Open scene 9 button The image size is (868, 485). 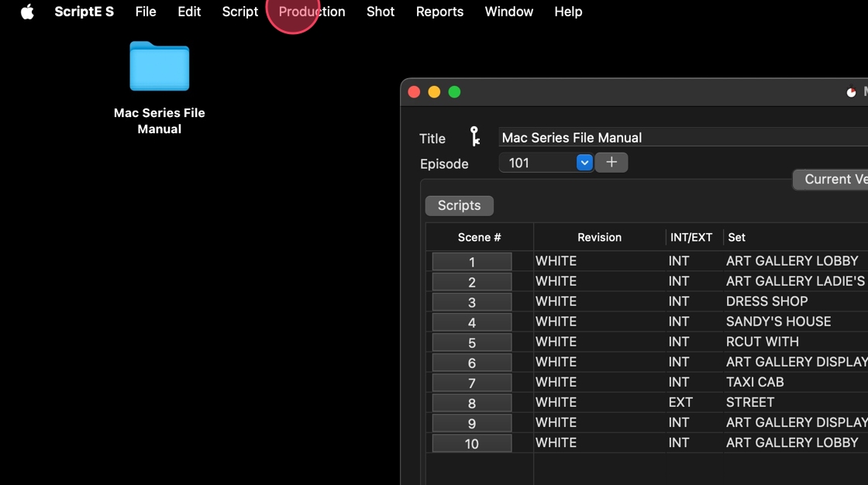472,423
